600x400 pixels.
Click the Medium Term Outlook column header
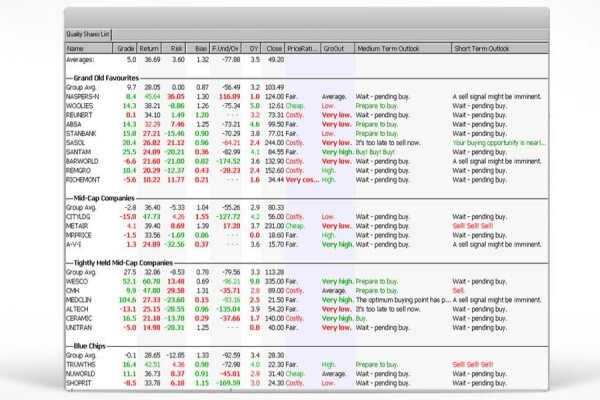tap(403, 49)
